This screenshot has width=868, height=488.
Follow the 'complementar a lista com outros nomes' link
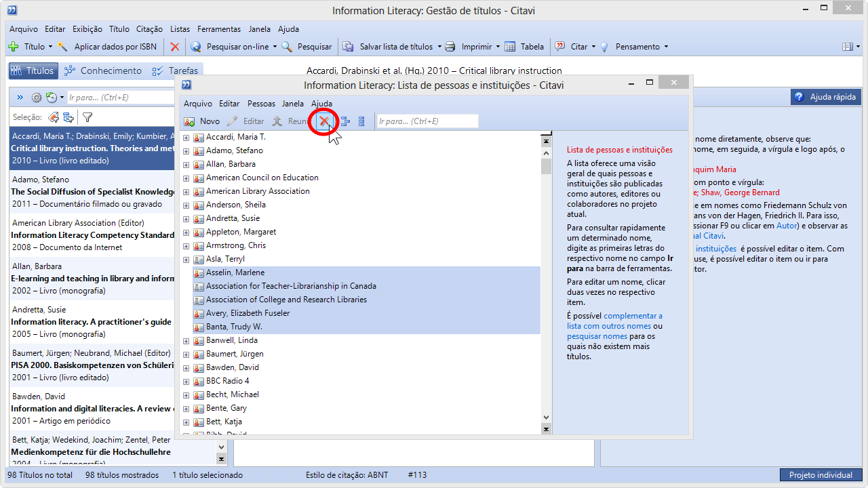pos(614,321)
